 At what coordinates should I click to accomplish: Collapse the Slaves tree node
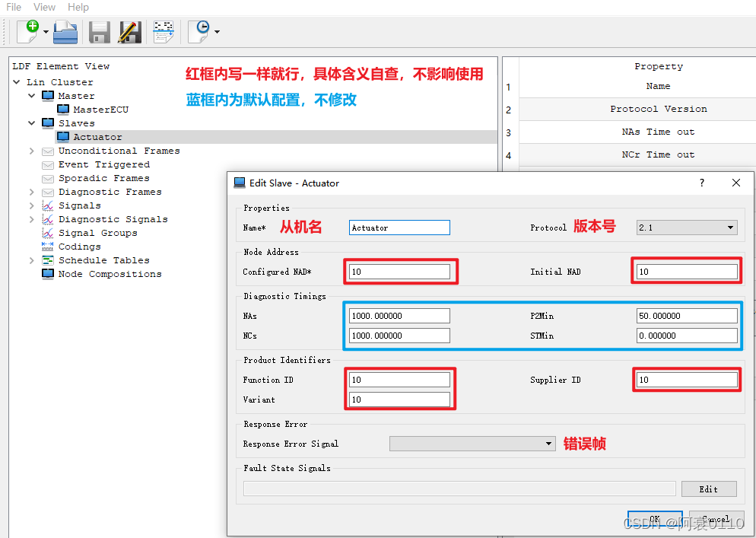[32, 123]
